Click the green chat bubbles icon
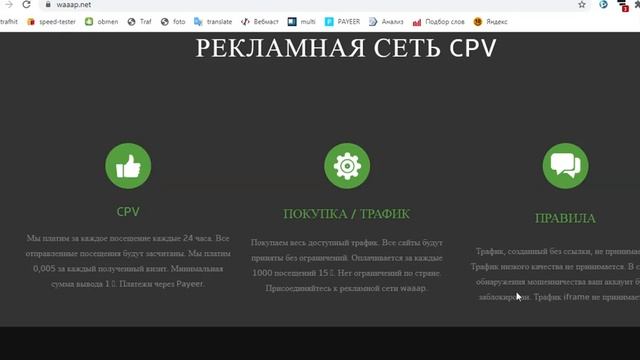 coord(565,166)
